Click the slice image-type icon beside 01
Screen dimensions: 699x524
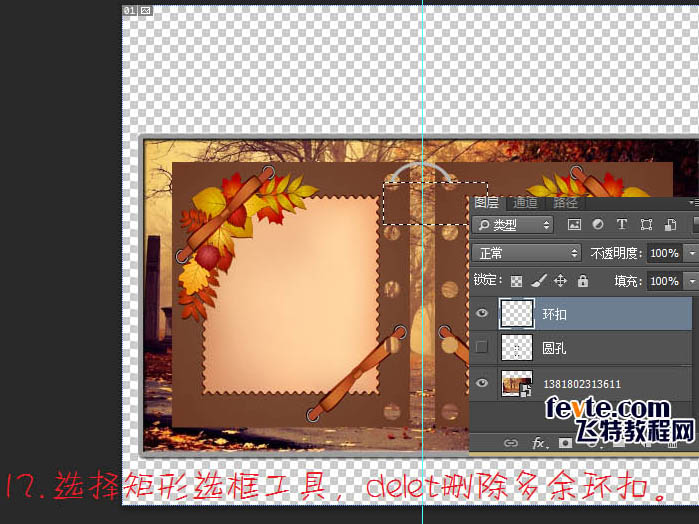(146, 10)
